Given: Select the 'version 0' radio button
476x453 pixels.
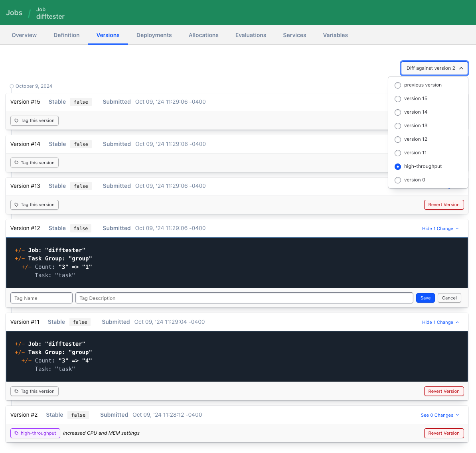Looking at the screenshot, I should pyautogui.click(x=398, y=180).
